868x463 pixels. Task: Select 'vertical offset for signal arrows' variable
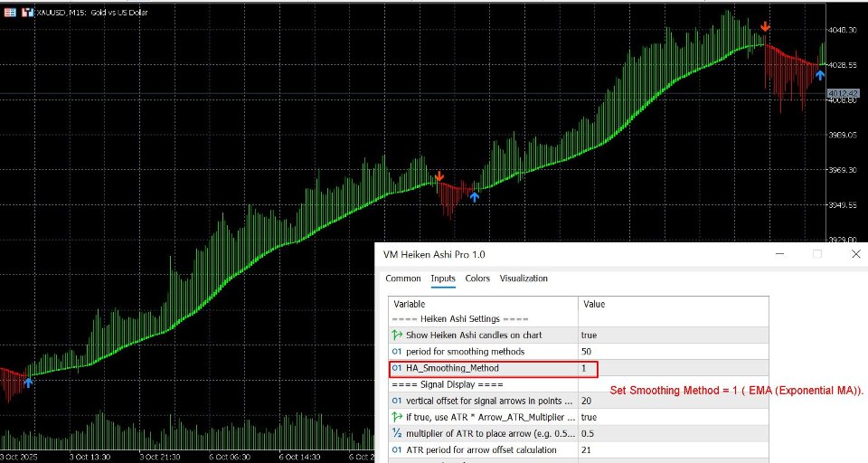click(x=489, y=401)
